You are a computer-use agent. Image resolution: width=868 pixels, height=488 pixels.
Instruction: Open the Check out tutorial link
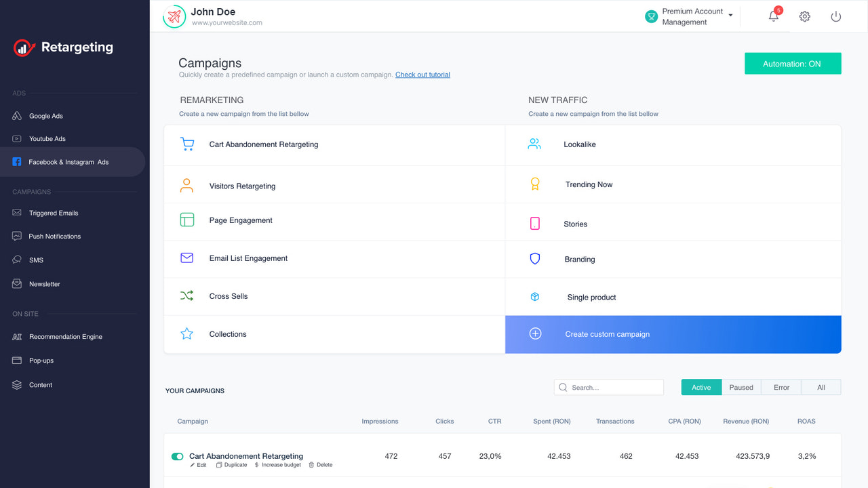point(422,75)
